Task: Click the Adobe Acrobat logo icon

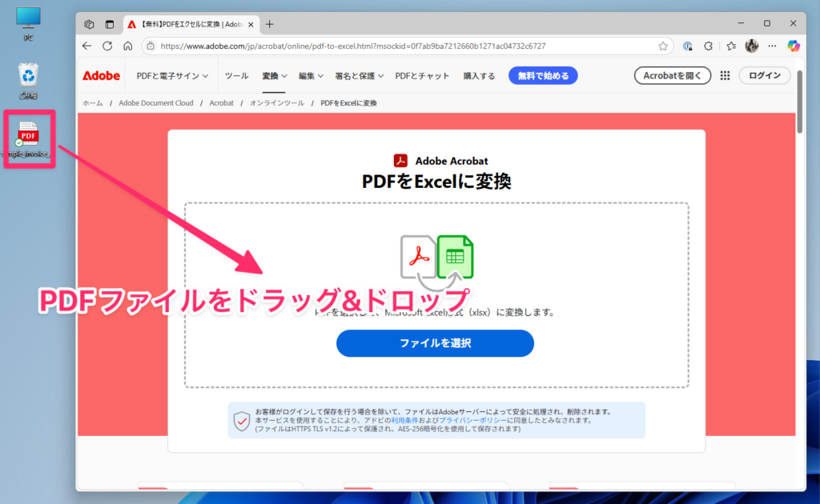Action: tap(400, 160)
